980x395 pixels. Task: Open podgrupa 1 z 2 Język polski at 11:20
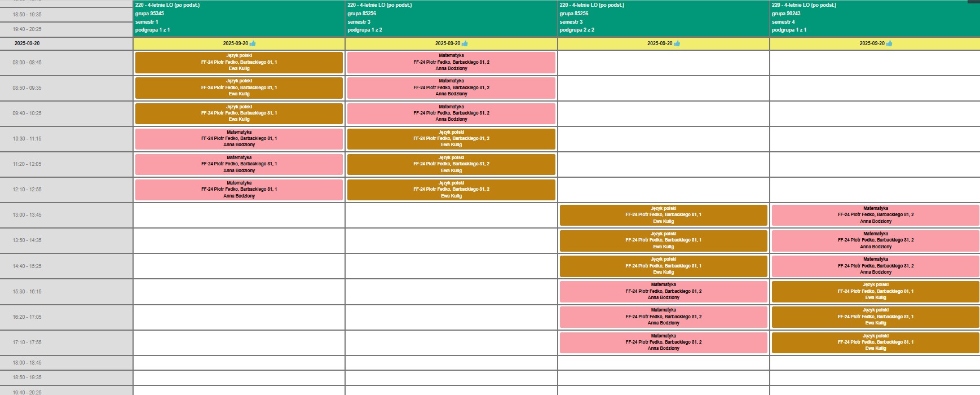point(451,164)
